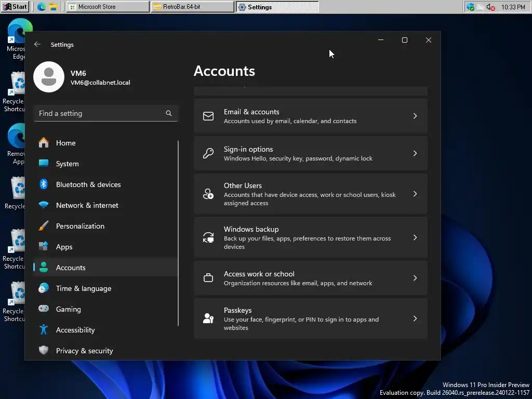Click the 10:33 PM system clock
The image size is (532, 399).
(513, 7)
